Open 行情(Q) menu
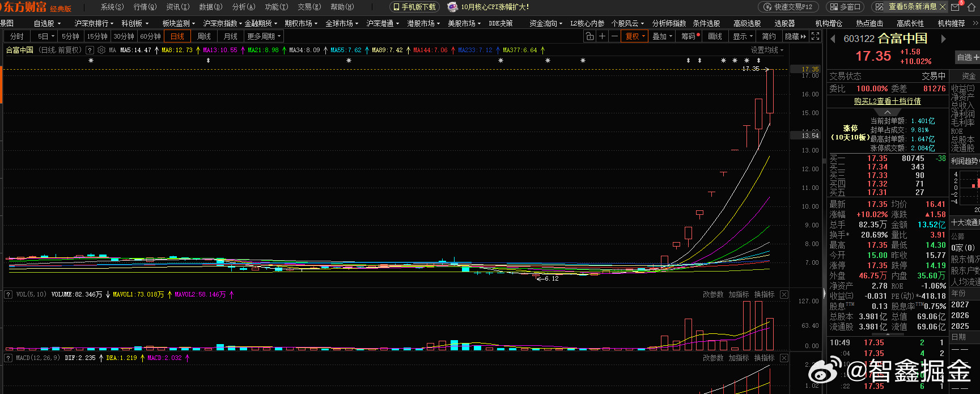This screenshot has width=980, height=394. 145,7
